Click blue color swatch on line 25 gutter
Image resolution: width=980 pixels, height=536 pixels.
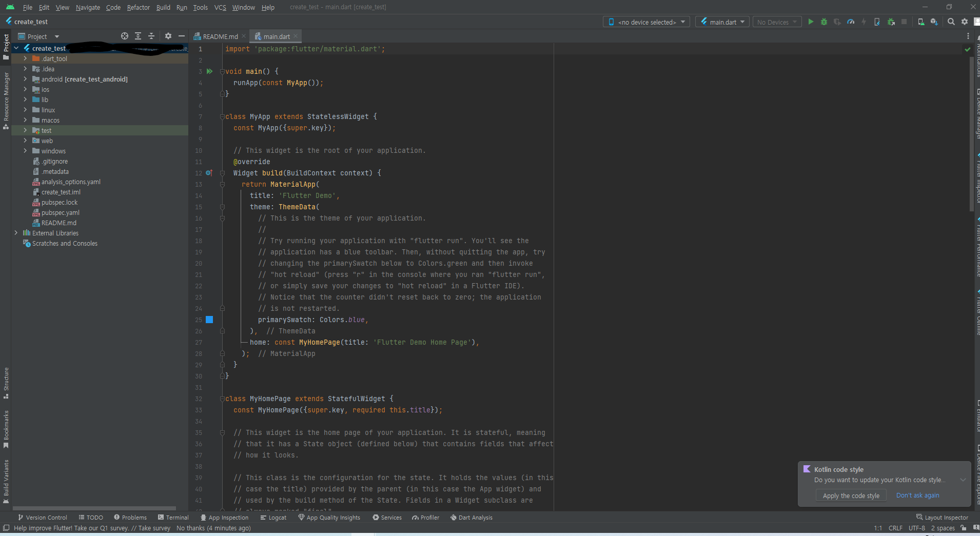pyautogui.click(x=209, y=320)
